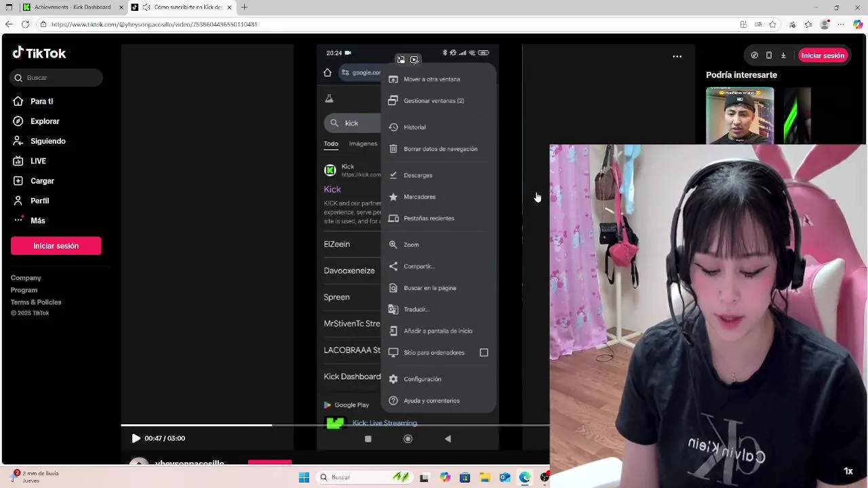Open the video three-dot options menu
Viewport: 868px width, 488px height.
[677, 57]
